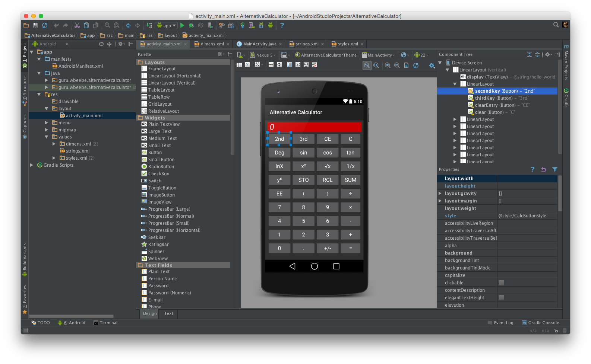
Task: Open the Gradle Console
Action: [540, 323]
